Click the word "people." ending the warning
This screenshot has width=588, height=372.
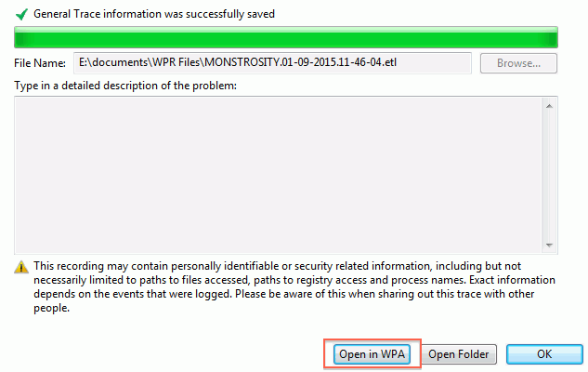pos(52,309)
